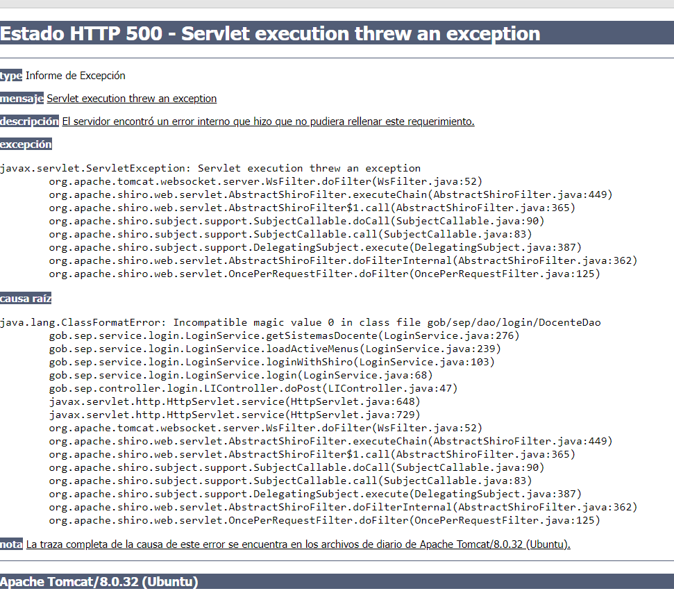Select the "nota" label
This screenshot has height=616, width=674.
pyautogui.click(x=11, y=544)
